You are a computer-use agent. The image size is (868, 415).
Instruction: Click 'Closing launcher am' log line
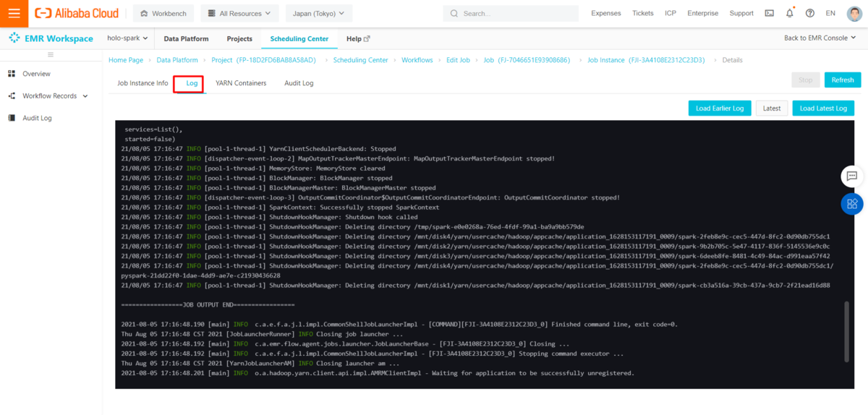tap(259, 363)
